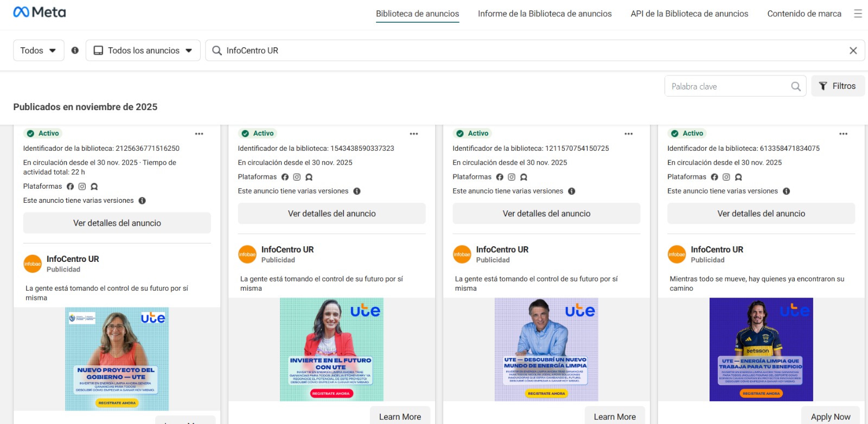Click versions info icon on first ad
This screenshot has height=424, width=868.
tap(142, 201)
